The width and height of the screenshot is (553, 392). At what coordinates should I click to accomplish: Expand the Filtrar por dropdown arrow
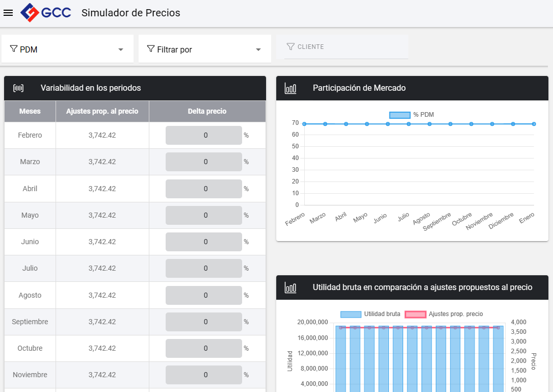click(x=258, y=49)
